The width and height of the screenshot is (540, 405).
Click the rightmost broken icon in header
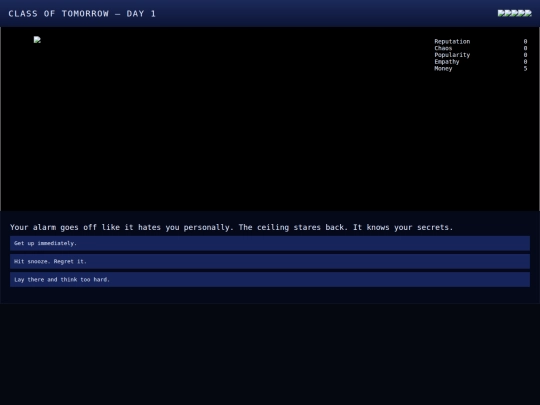point(528,13)
